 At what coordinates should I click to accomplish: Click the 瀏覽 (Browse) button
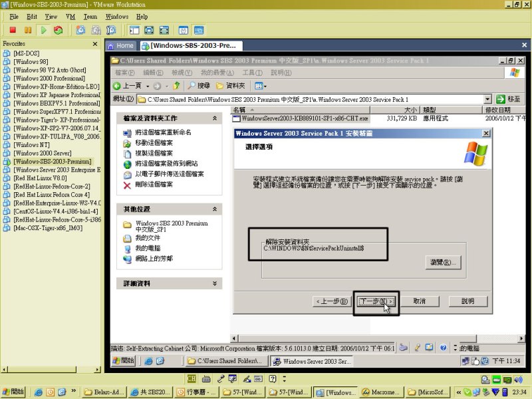pos(443,262)
